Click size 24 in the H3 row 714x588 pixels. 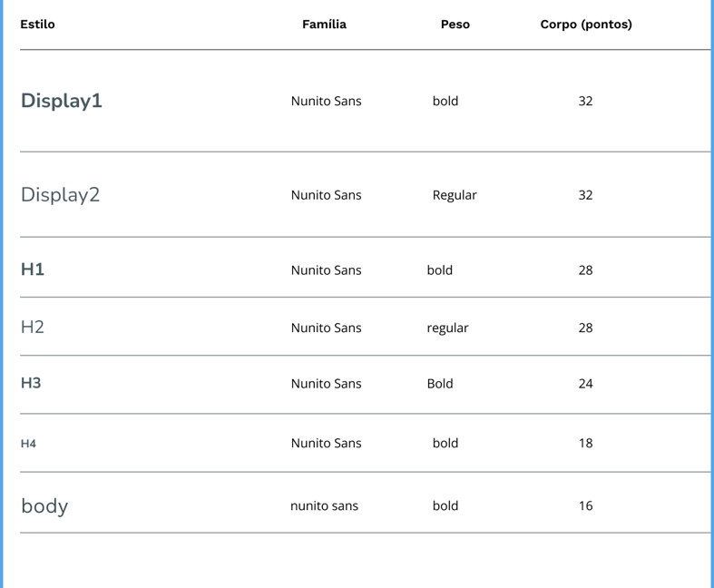point(585,384)
